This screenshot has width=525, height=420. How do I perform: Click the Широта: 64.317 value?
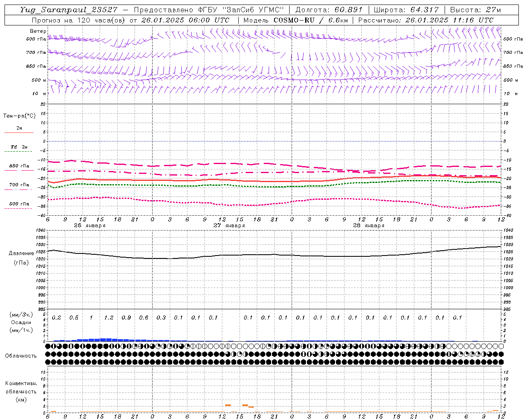coord(406,10)
